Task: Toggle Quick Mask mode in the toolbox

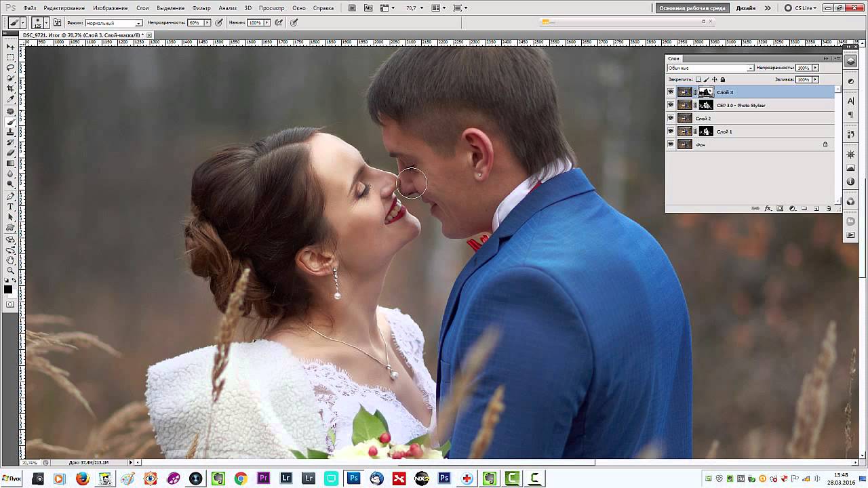Action: coord(11,304)
